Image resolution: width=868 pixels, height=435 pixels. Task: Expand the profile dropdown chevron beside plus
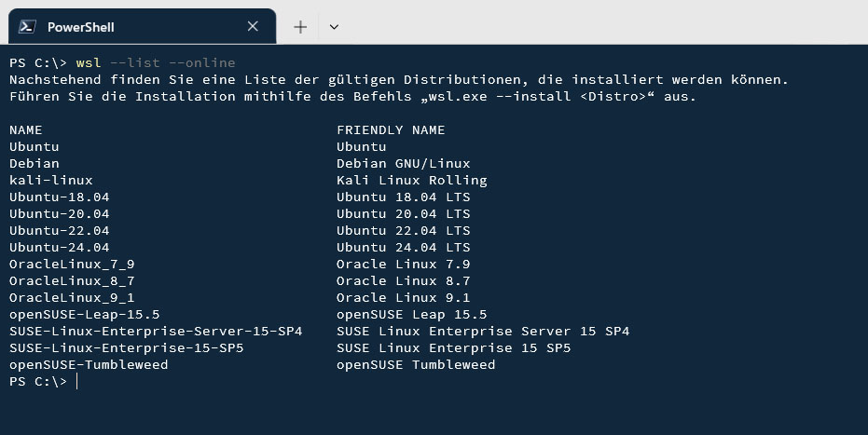click(x=334, y=27)
